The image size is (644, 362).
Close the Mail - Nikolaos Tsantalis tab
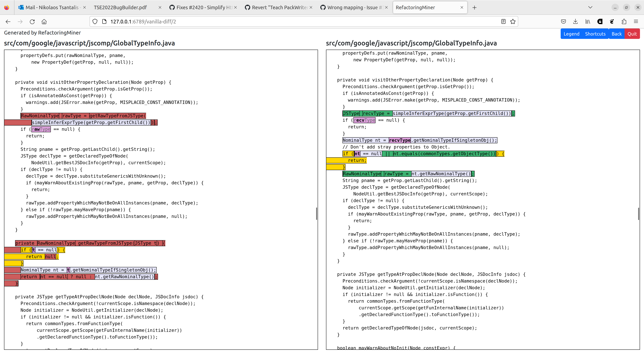coord(85,8)
